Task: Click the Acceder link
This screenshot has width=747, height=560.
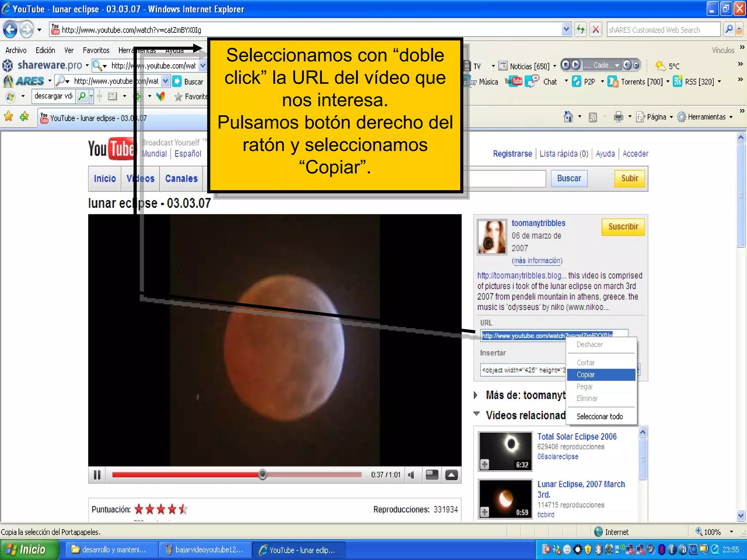Action: coord(635,154)
